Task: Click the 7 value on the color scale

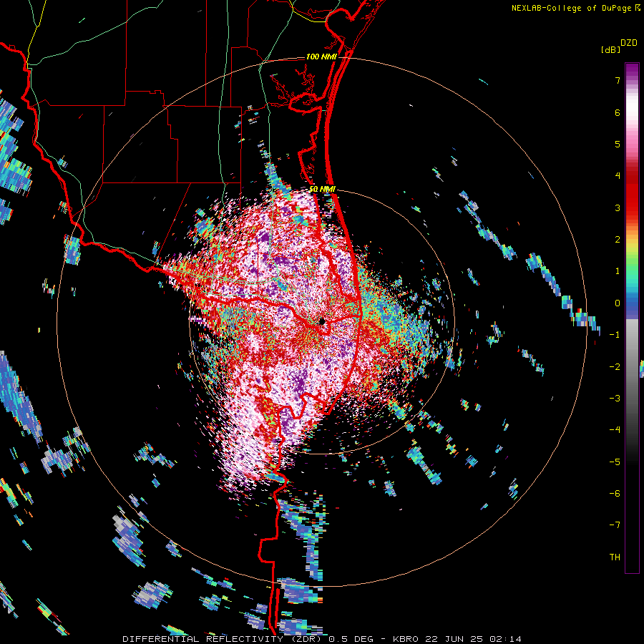Action: point(618,80)
